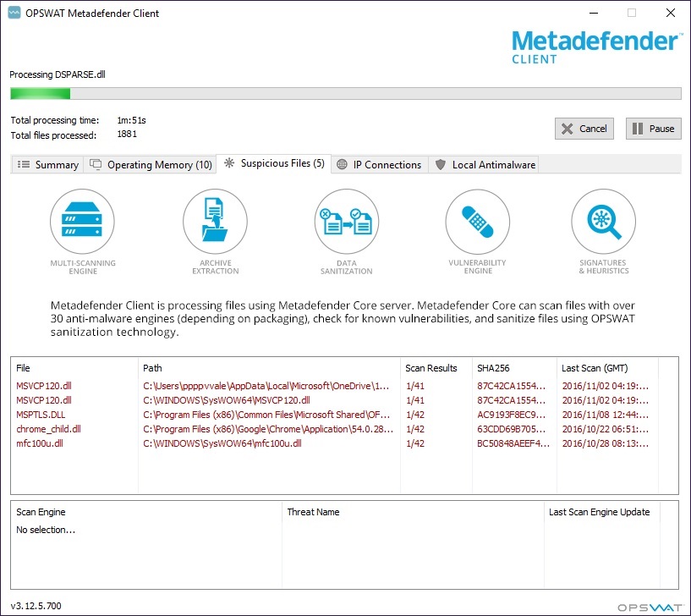Viewport: 691px width, 616px height.
Task: Click total processing time value 1m:51s
Action: (131, 120)
